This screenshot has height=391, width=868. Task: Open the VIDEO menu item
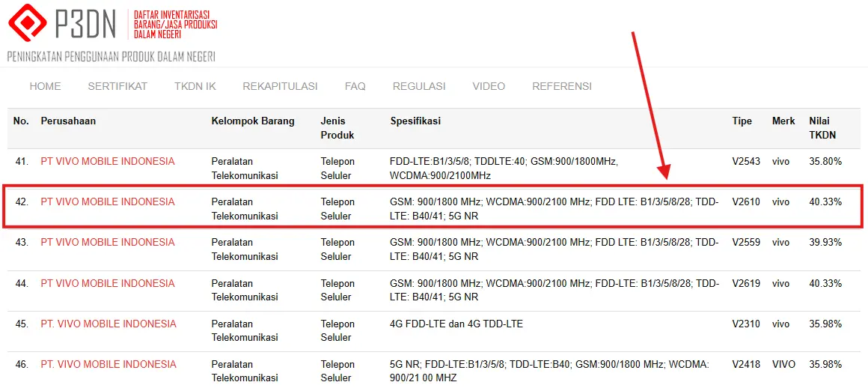[x=489, y=86]
